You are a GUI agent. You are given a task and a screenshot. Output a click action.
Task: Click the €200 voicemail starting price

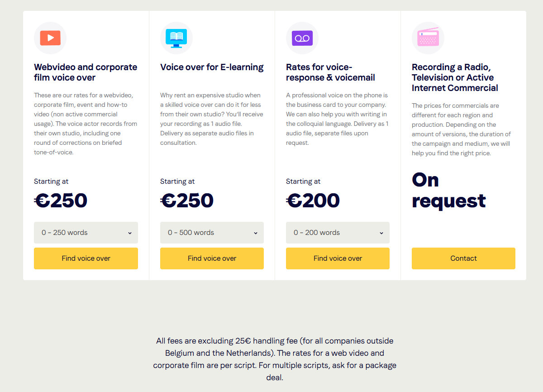pos(313,201)
